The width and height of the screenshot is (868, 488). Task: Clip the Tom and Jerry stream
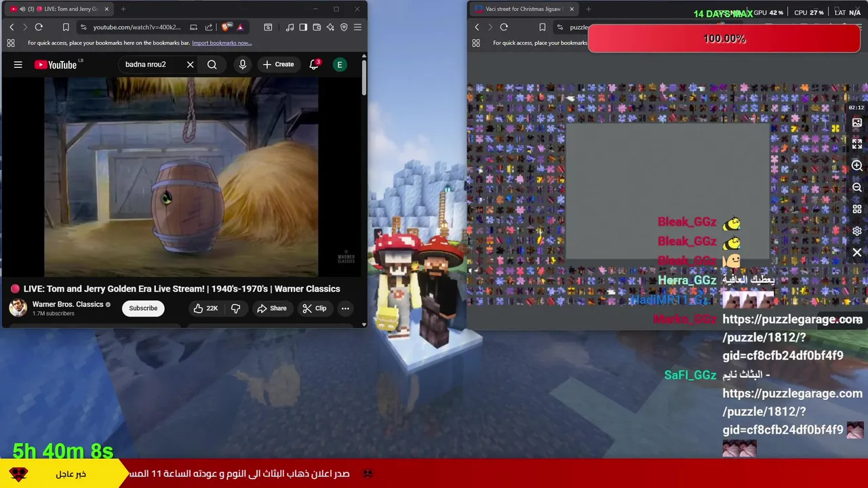coord(315,308)
